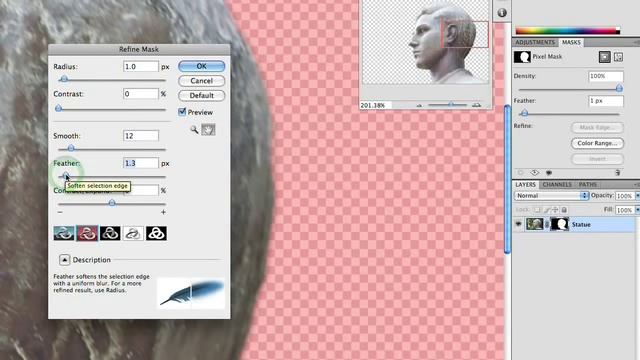The image size is (640, 360).
Task: Click the Contrast value field
Action: coord(141,94)
